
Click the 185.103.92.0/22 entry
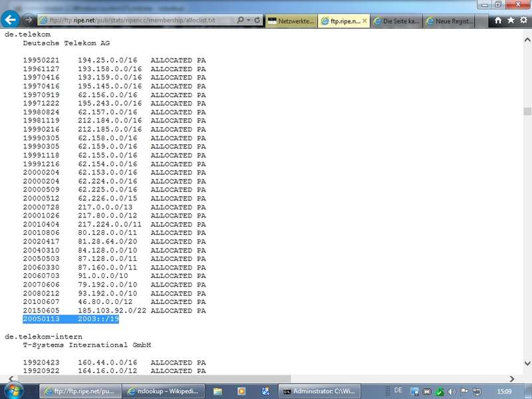pos(112,311)
